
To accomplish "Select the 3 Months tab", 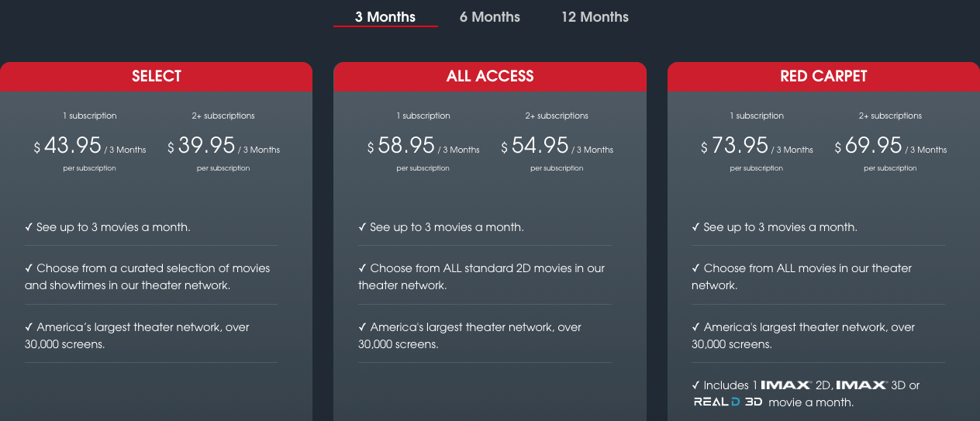I will [385, 17].
